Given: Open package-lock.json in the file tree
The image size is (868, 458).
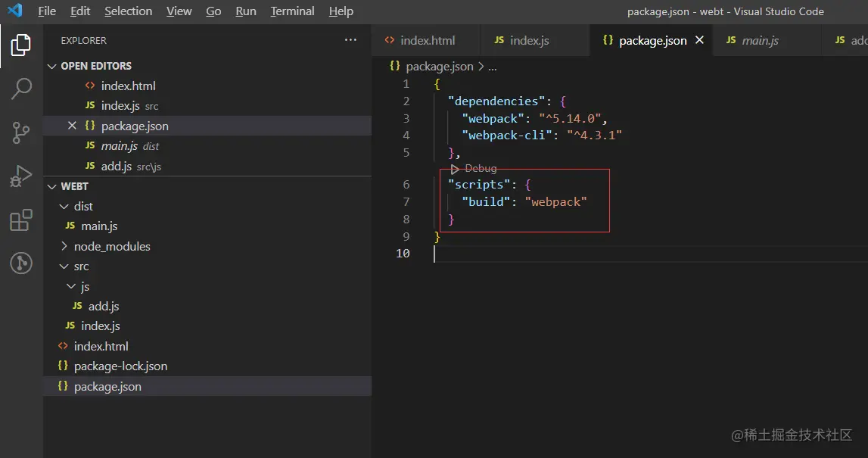Looking at the screenshot, I should pyautogui.click(x=120, y=366).
